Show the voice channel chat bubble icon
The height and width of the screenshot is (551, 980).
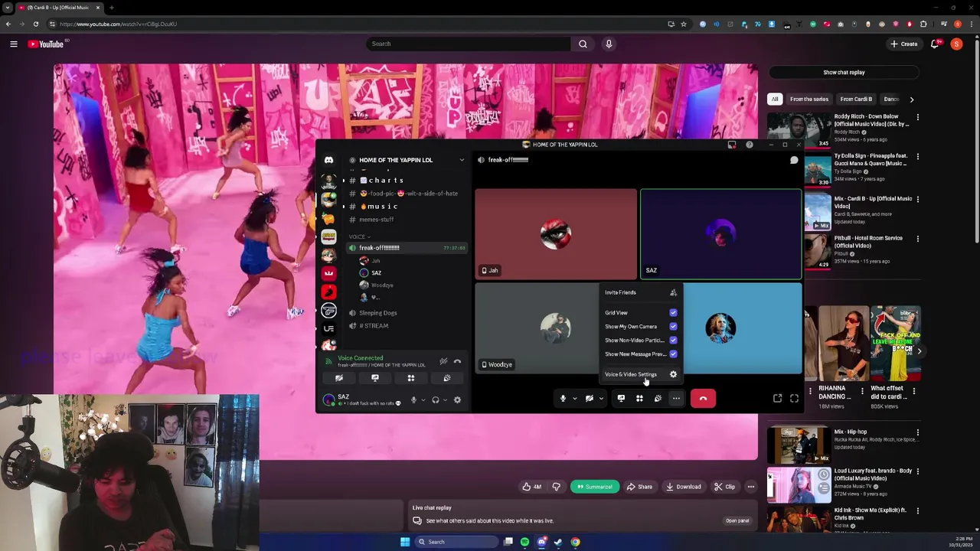pyautogui.click(x=794, y=160)
